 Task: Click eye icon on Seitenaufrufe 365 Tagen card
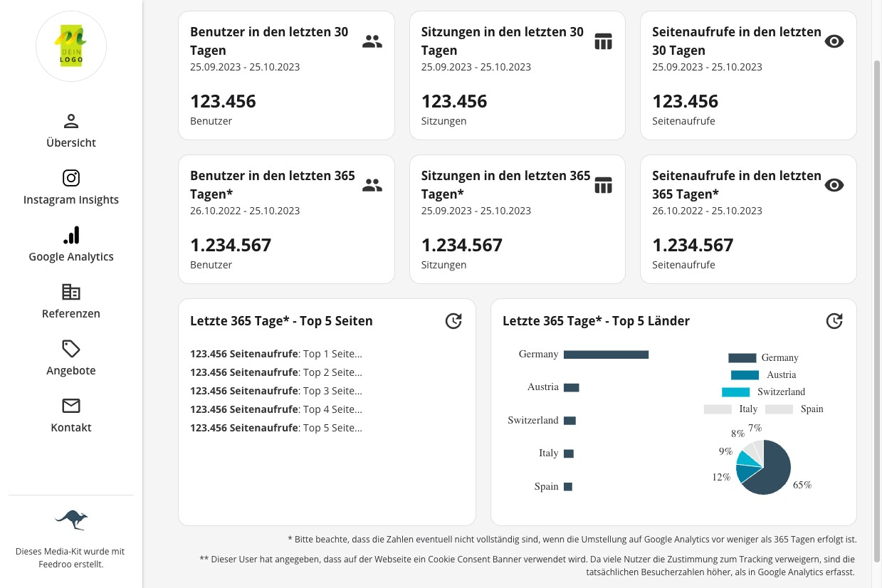click(834, 185)
